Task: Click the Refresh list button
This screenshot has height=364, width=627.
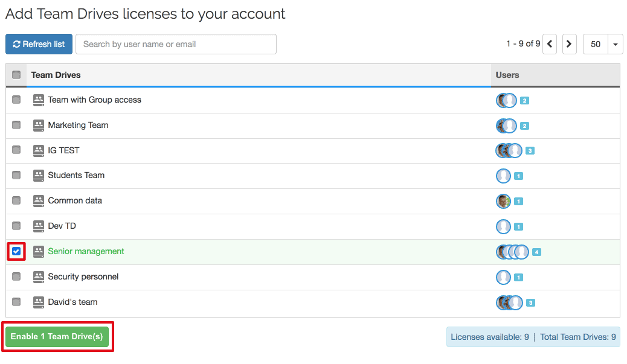Action: click(x=39, y=43)
